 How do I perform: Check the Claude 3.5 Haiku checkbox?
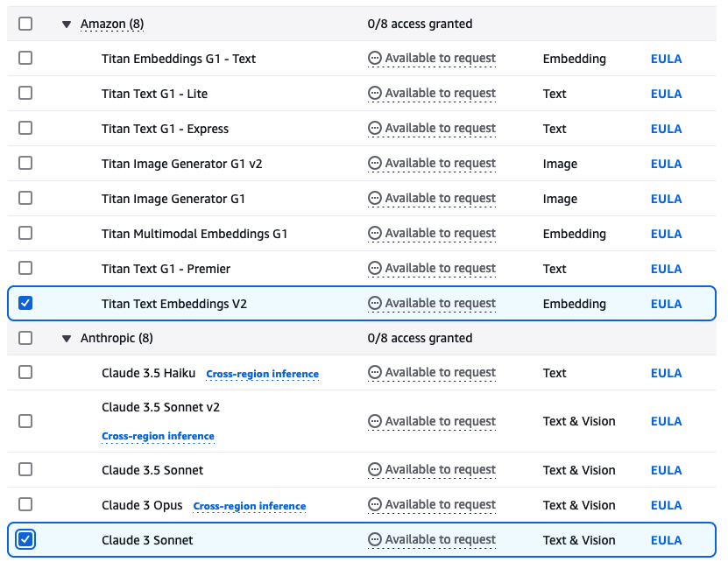click(x=25, y=372)
